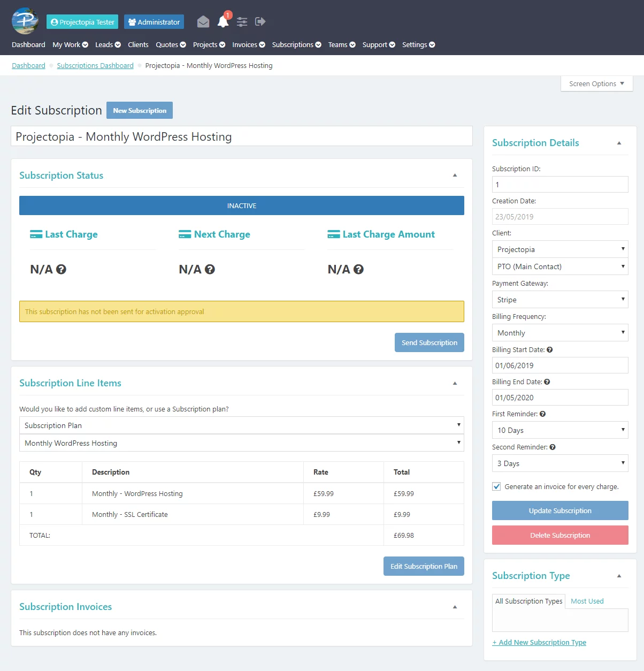Click the Projectopia logo avatar
The width and height of the screenshot is (644, 671).
[x=25, y=21]
